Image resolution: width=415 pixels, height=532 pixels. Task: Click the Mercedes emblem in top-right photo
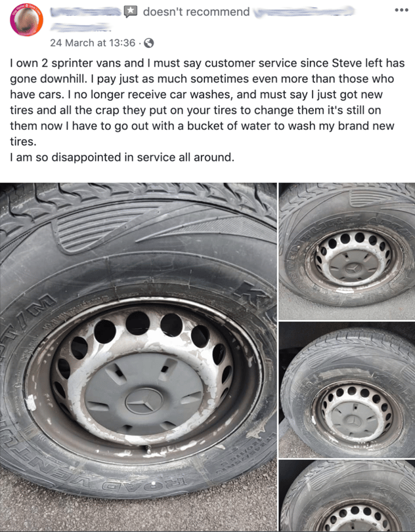coord(353,269)
